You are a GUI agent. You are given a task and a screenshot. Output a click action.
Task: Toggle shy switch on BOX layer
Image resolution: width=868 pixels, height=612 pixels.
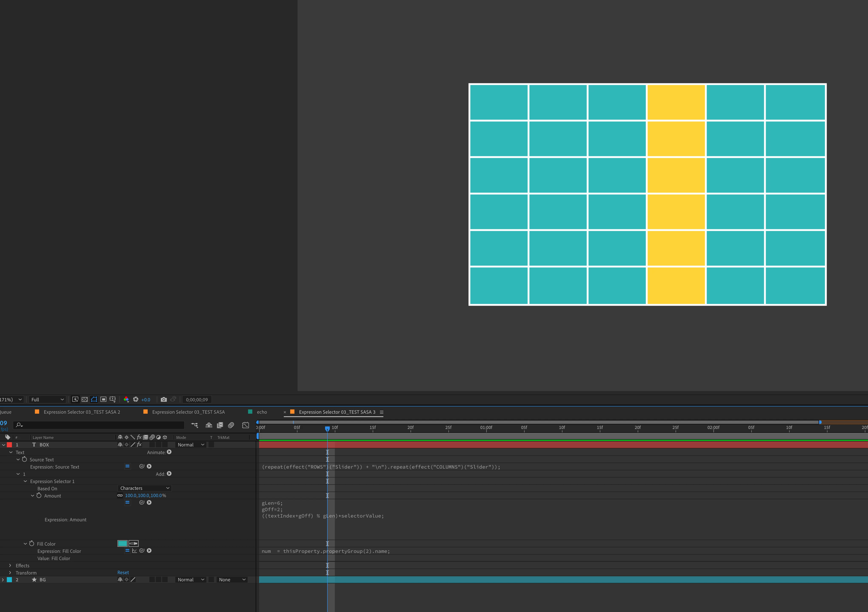click(120, 445)
